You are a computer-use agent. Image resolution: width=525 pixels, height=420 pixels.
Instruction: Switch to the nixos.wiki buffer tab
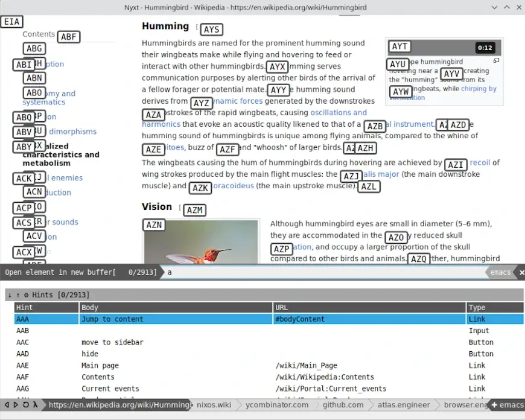(215, 405)
